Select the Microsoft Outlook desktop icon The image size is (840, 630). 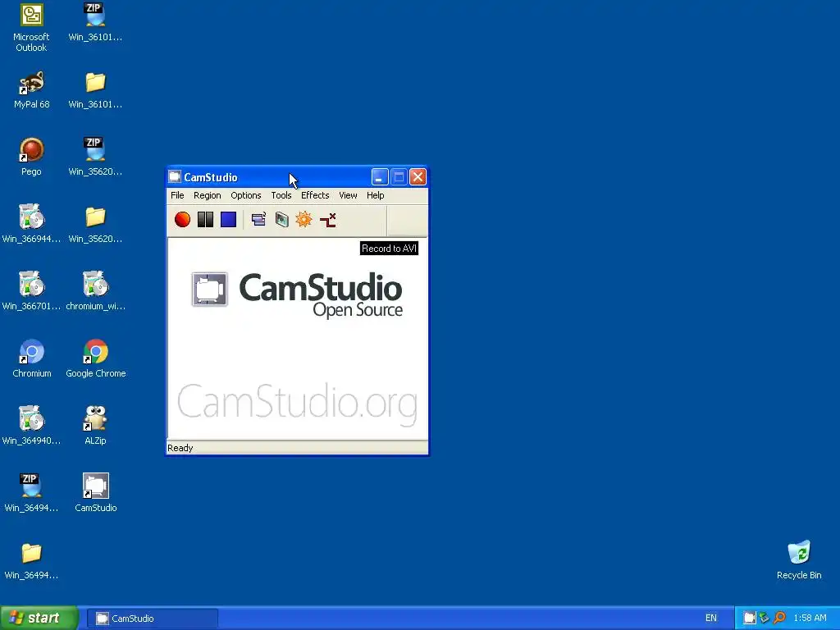pyautogui.click(x=31, y=27)
